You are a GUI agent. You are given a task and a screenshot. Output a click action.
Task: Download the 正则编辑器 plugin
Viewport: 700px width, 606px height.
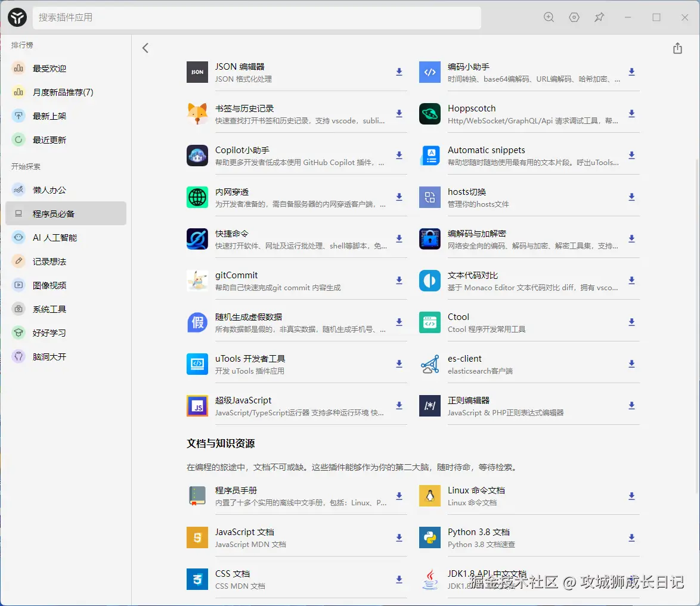(x=631, y=406)
